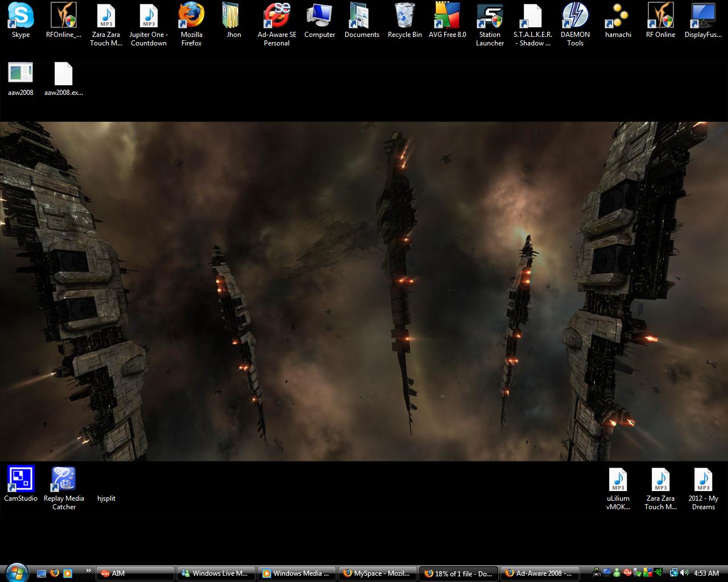728x582 pixels.
Task: Switch to Ad-Aware 2008 Firefox taskbar window
Action: (539, 573)
